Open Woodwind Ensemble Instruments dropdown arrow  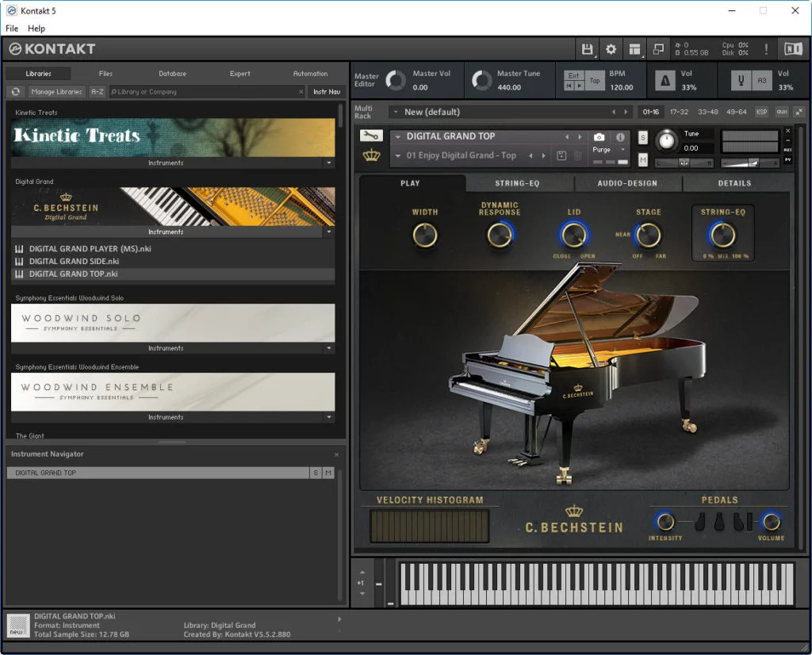click(329, 417)
